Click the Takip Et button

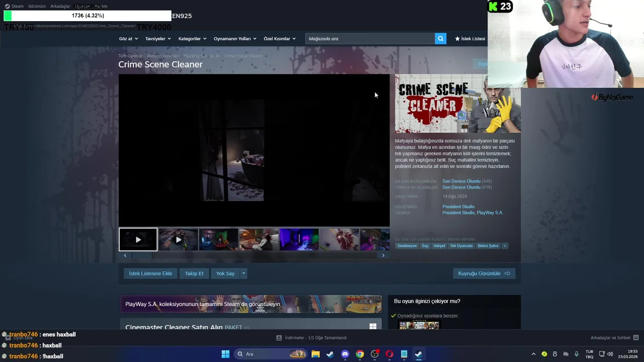(x=194, y=274)
